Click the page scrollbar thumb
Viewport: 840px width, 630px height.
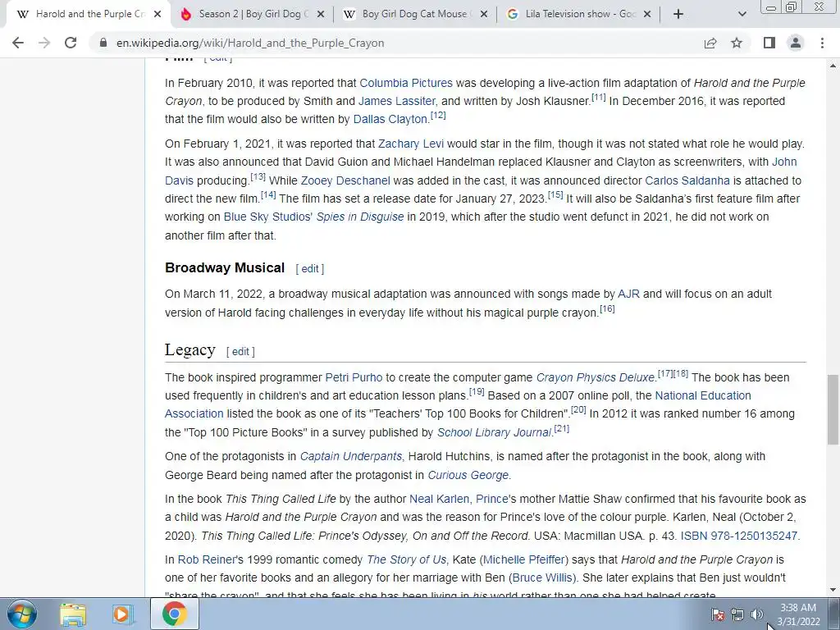833,409
